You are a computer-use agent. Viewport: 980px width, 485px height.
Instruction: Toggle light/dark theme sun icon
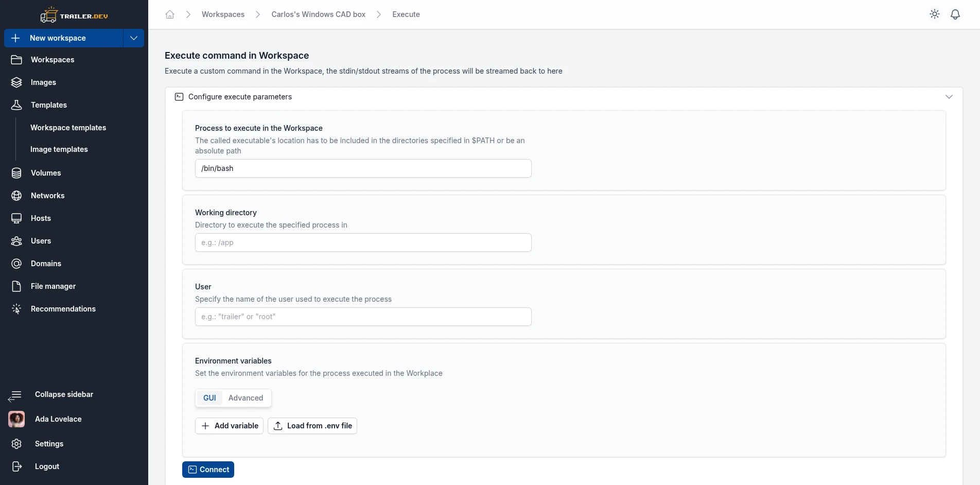[935, 14]
